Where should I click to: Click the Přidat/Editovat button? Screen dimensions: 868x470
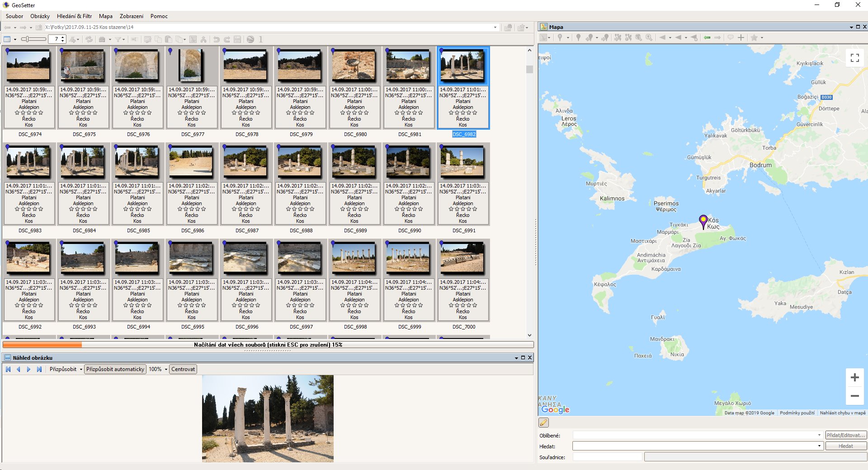point(846,435)
